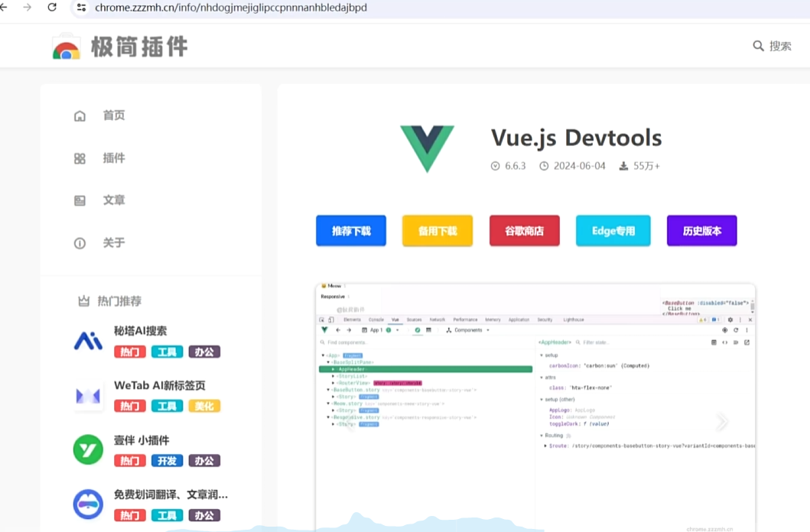
Task: Click the cyan Edge专用 button
Action: tap(613, 231)
